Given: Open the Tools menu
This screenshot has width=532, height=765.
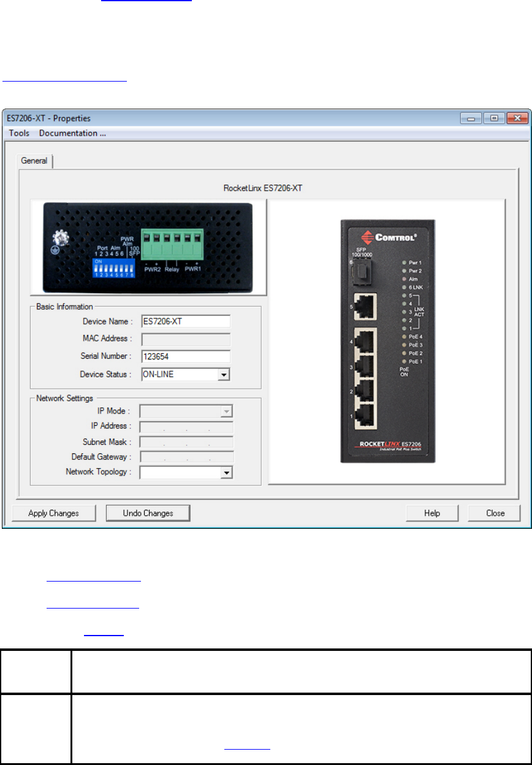Looking at the screenshot, I should 19,133.
